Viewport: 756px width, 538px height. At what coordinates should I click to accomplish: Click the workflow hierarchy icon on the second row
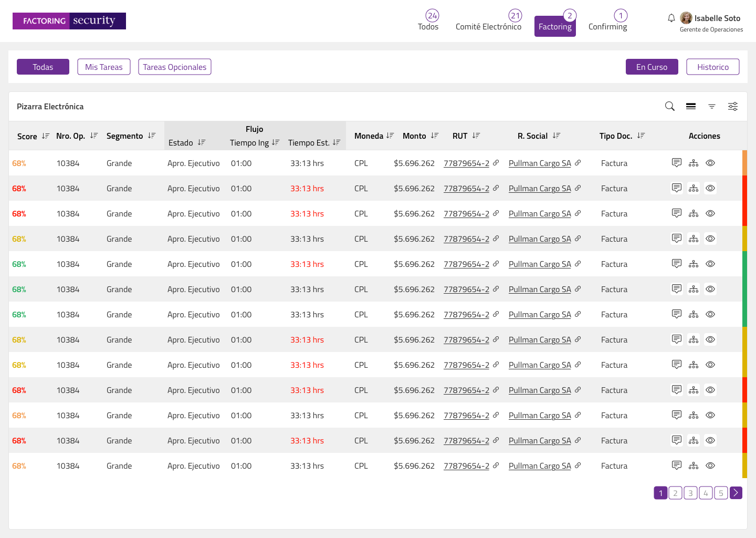click(694, 188)
